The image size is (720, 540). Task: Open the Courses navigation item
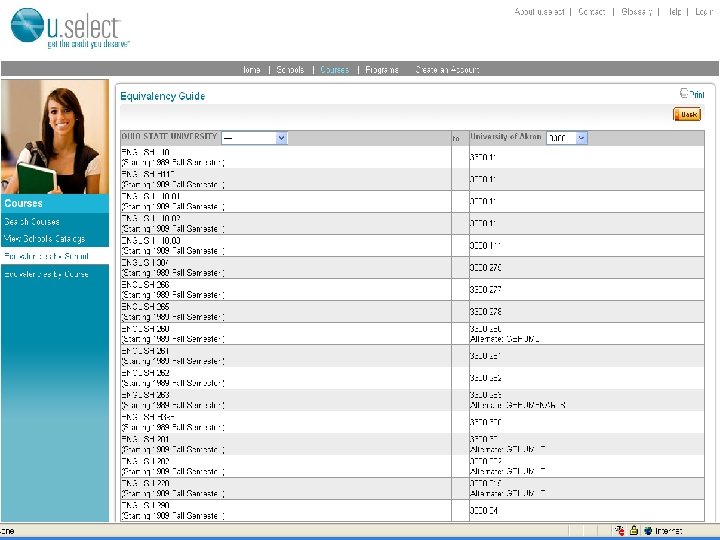click(334, 70)
